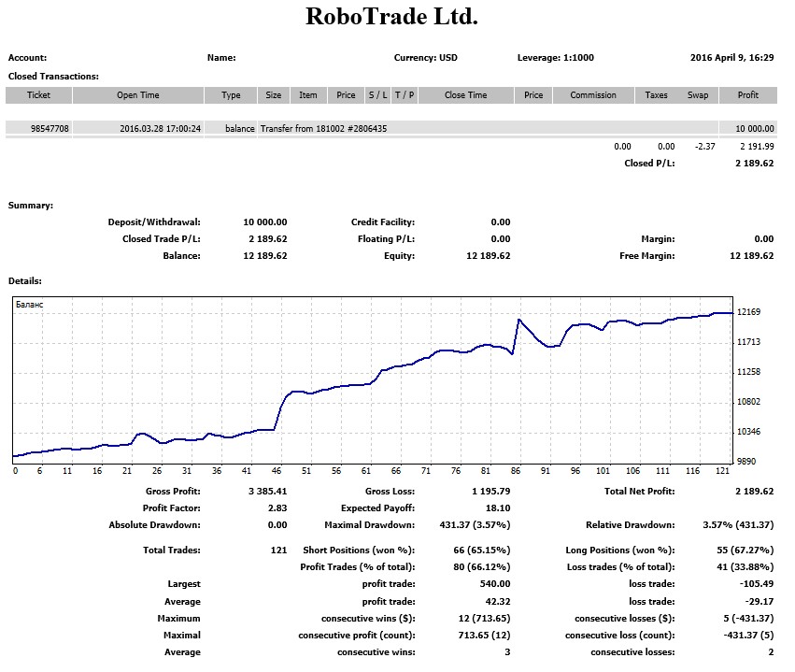
Task: Click the average profit trade 42.32
Action: pos(498,602)
